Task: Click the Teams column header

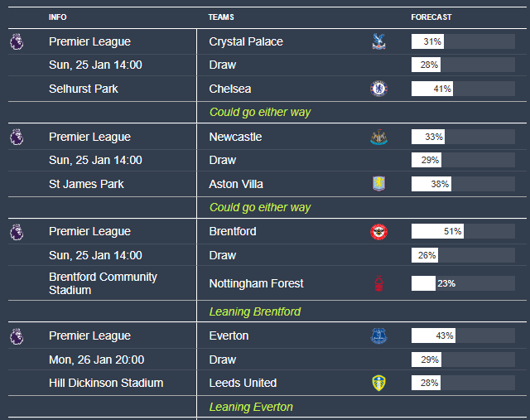Action: coord(221,17)
